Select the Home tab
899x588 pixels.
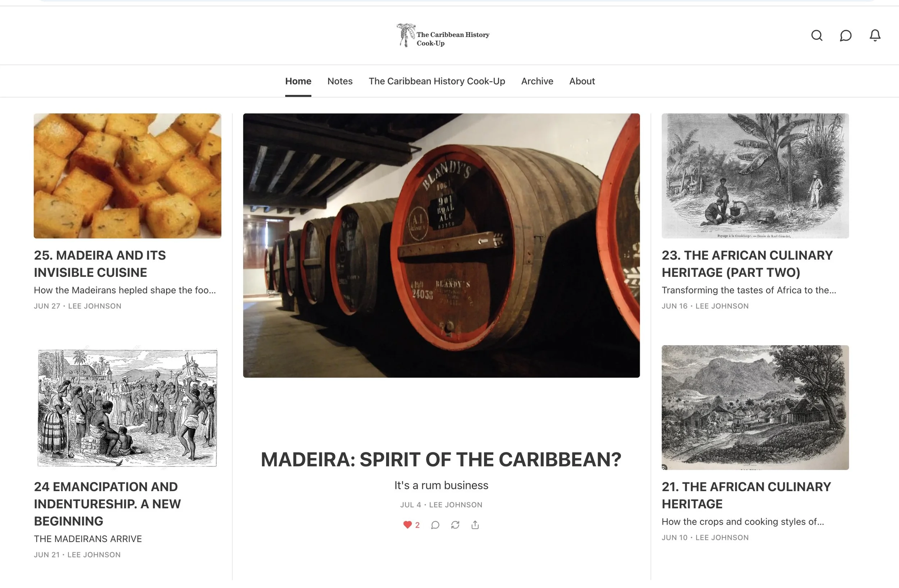(x=298, y=81)
